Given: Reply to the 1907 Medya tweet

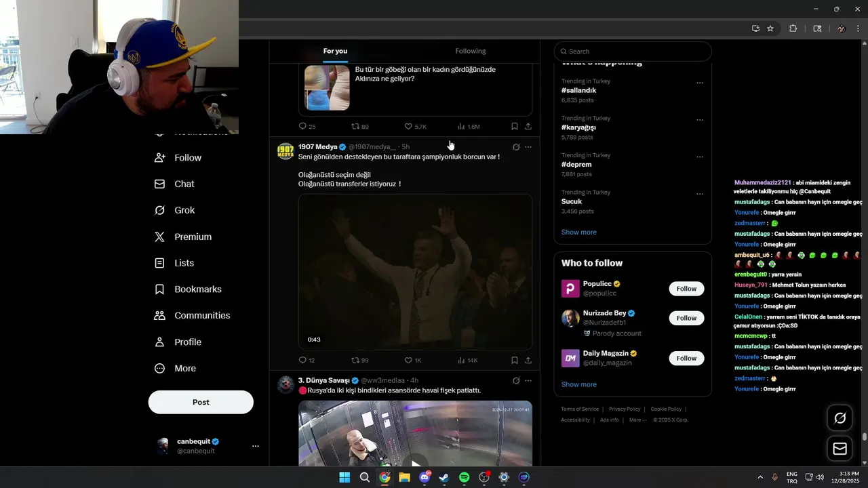Looking at the screenshot, I should click(x=307, y=360).
